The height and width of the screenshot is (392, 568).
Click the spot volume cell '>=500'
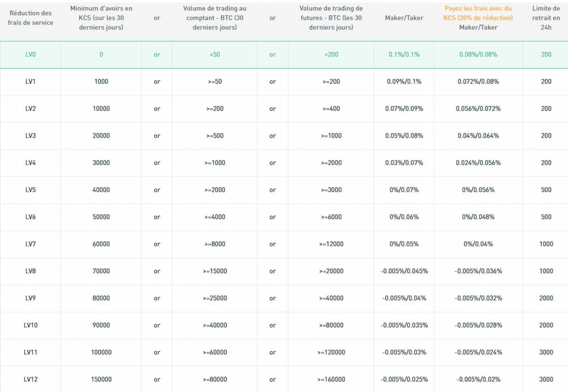pyautogui.click(x=215, y=136)
